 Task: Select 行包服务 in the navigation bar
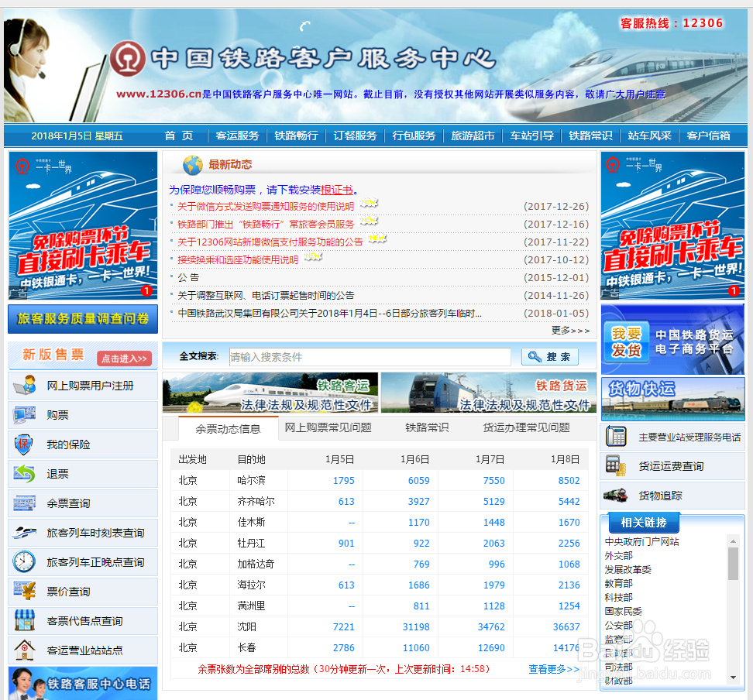click(414, 136)
